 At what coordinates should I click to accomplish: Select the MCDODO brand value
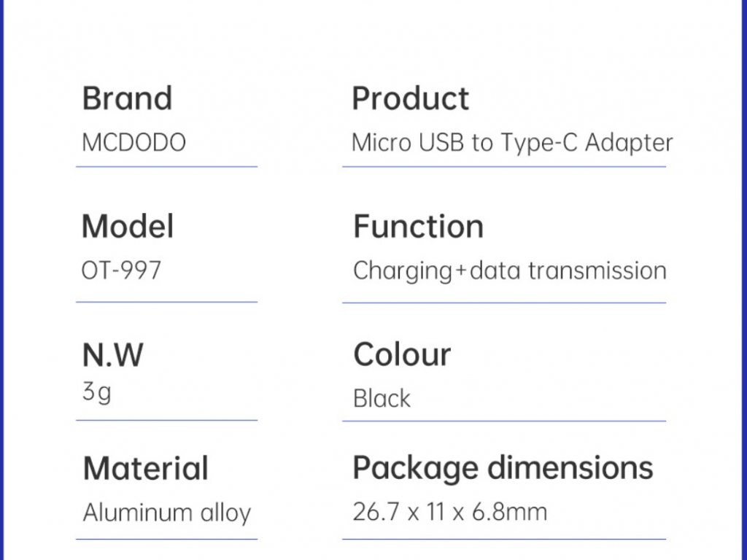click(134, 142)
